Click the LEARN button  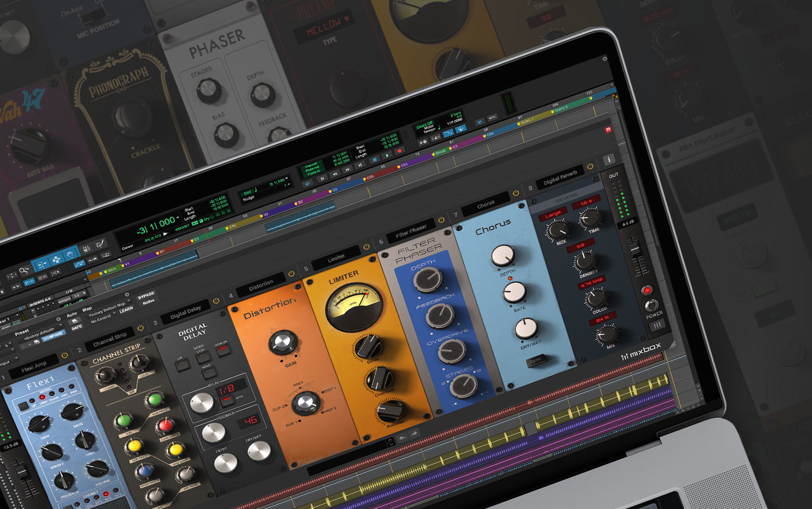(126, 309)
